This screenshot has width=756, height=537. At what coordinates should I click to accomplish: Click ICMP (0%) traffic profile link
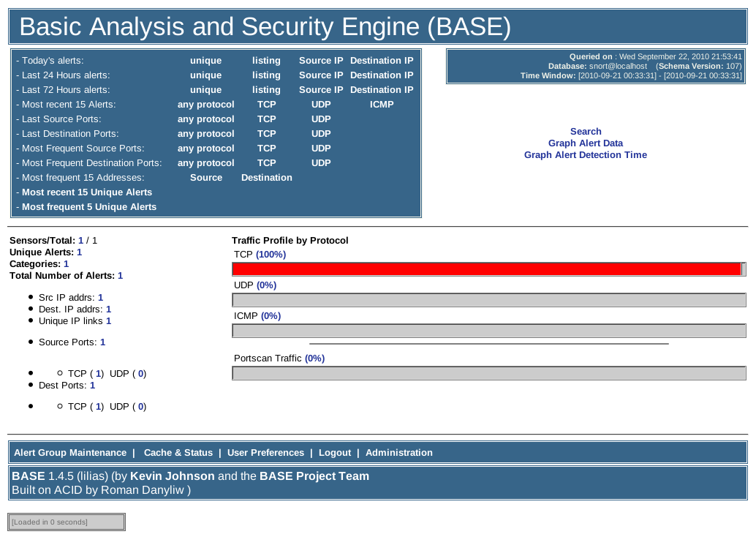[271, 316]
